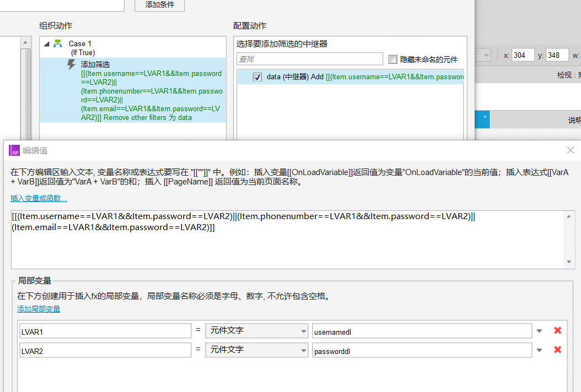Click the usernamedl widget field
581x392 pixels.
coord(422,331)
